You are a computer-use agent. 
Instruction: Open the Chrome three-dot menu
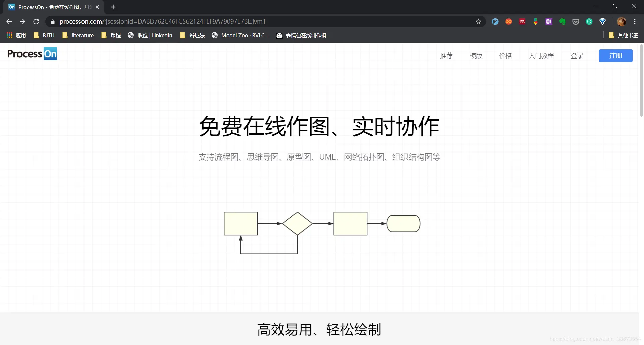(635, 21)
